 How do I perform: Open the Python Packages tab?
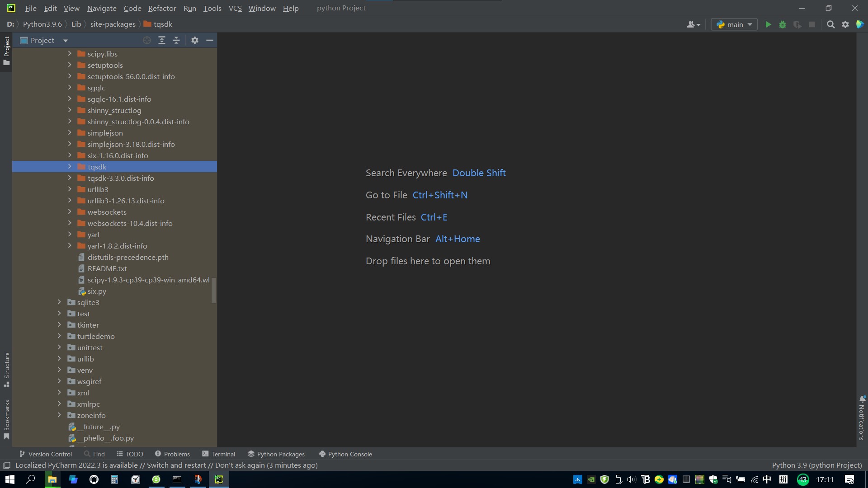click(276, 454)
